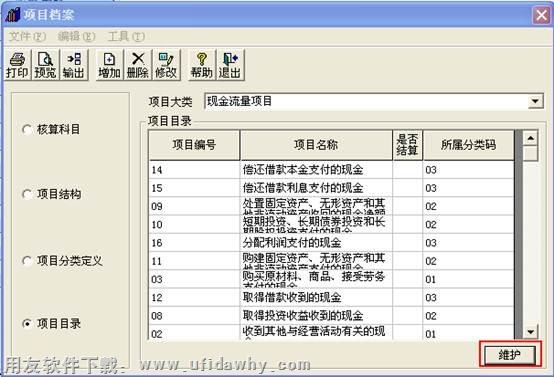This screenshot has height=377, width=554.
Task: Click project number cell 16
Action: pyautogui.click(x=194, y=243)
